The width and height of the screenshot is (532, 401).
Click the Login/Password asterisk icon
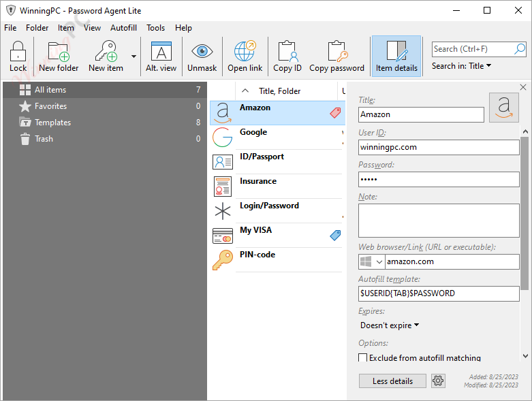(223, 211)
